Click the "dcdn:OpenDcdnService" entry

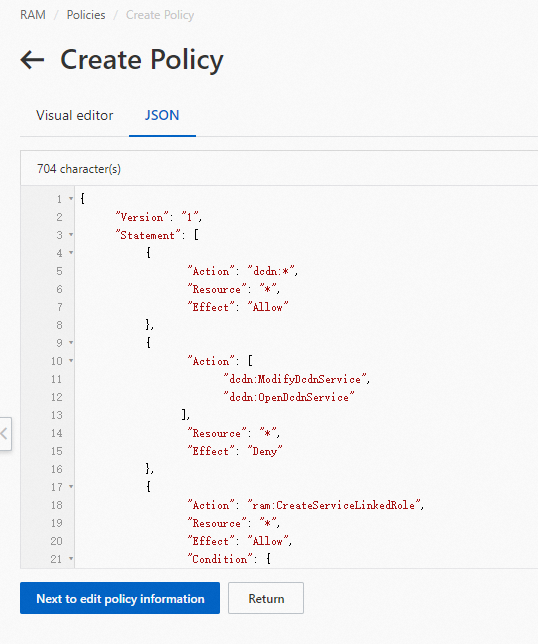pos(289,397)
